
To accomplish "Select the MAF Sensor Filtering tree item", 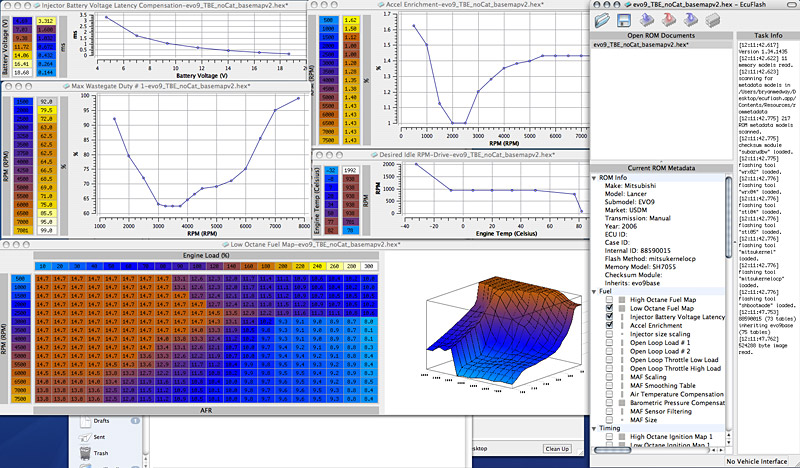I will (661, 411).
